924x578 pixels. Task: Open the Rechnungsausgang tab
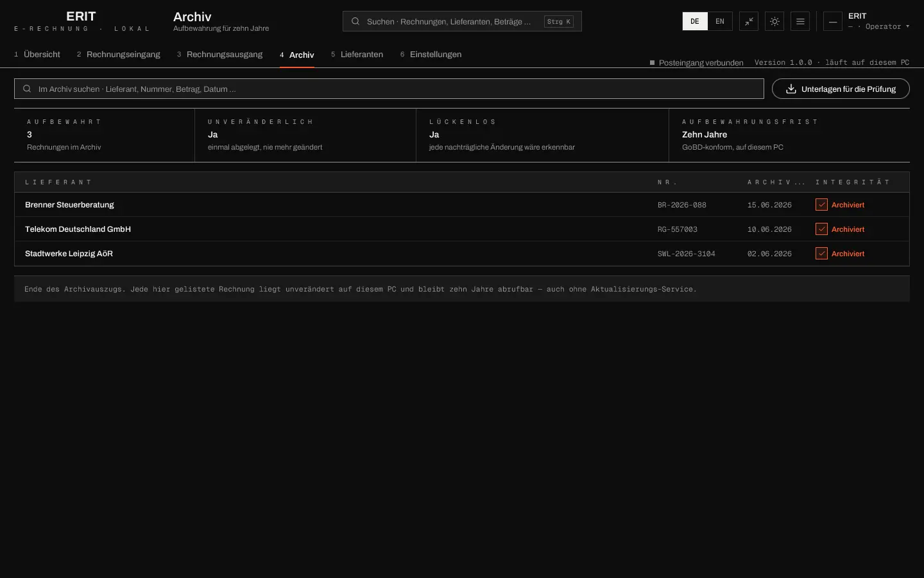point(220,55)
